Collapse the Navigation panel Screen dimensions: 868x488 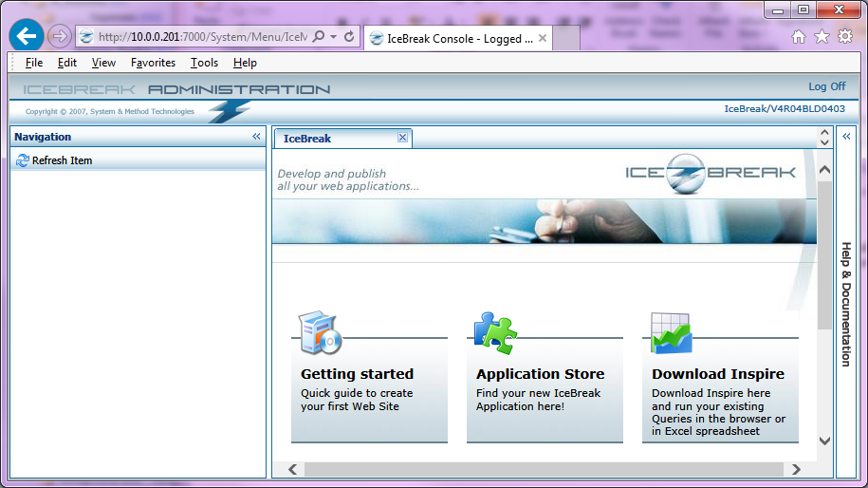pos(256,137)
